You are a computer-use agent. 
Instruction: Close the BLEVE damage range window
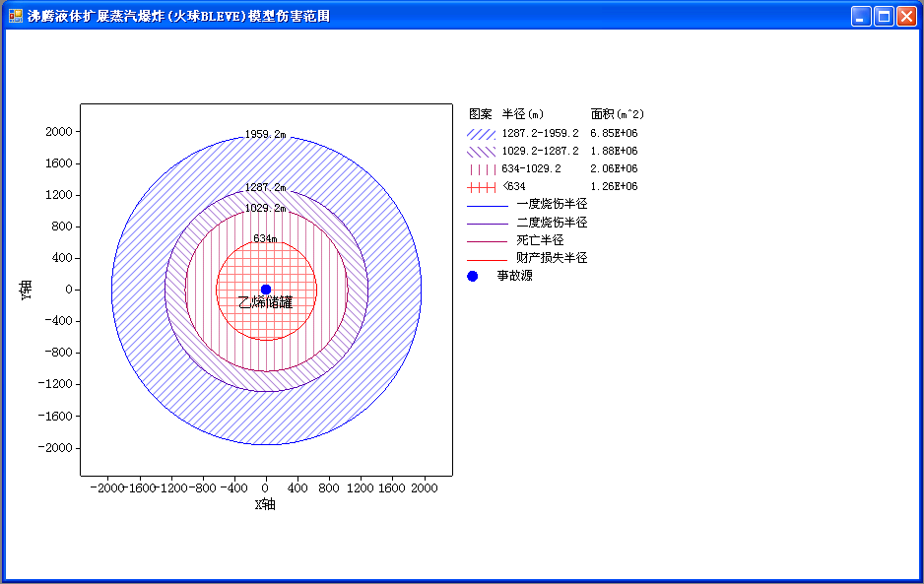tap(906, 16)
